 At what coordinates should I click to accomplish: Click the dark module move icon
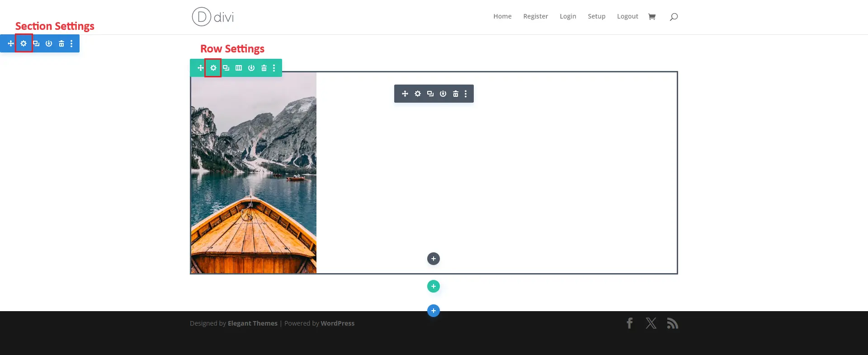405,94
